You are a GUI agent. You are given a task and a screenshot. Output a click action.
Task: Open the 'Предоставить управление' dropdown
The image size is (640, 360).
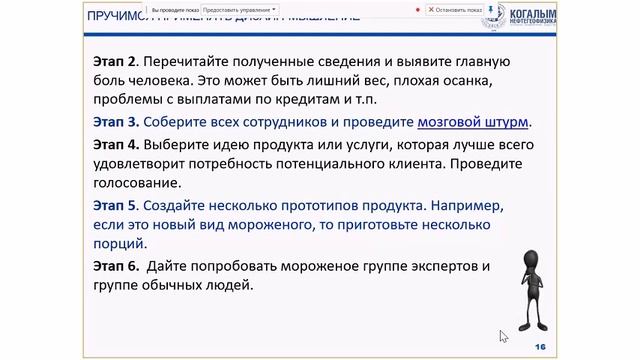coord(240,9)
